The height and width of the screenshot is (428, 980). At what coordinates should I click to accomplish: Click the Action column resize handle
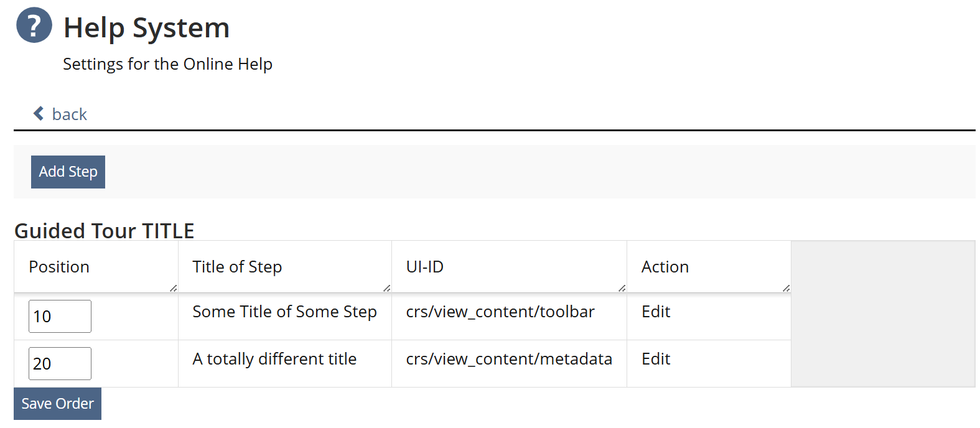tap(786, 288)
